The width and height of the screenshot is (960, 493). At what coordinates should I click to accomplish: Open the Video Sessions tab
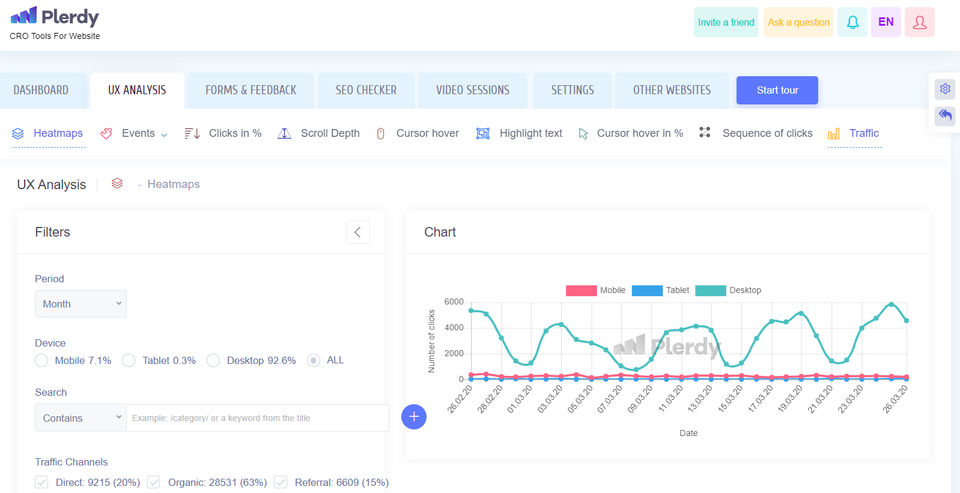(472, 90)
